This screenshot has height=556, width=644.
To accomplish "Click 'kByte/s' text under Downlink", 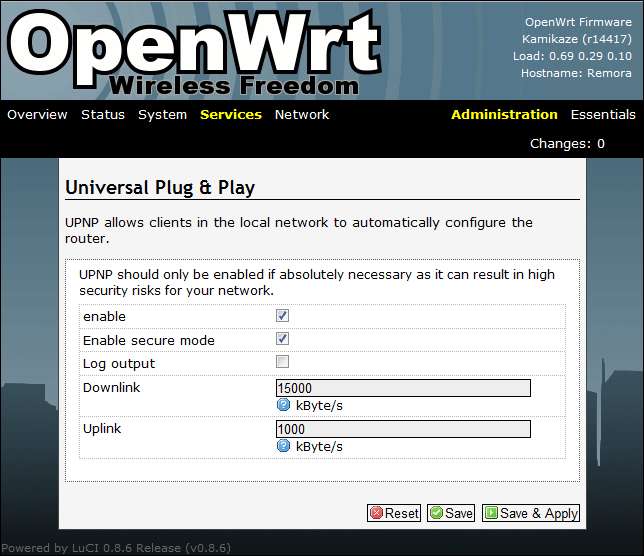I will pyautogui.click(x=319, y=406).
